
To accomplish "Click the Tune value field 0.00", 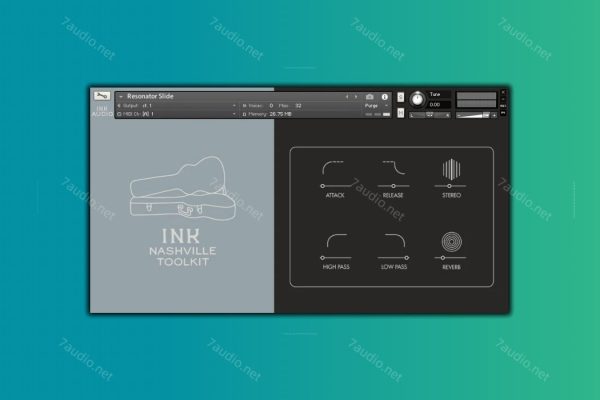I will (x=439, y=104).
